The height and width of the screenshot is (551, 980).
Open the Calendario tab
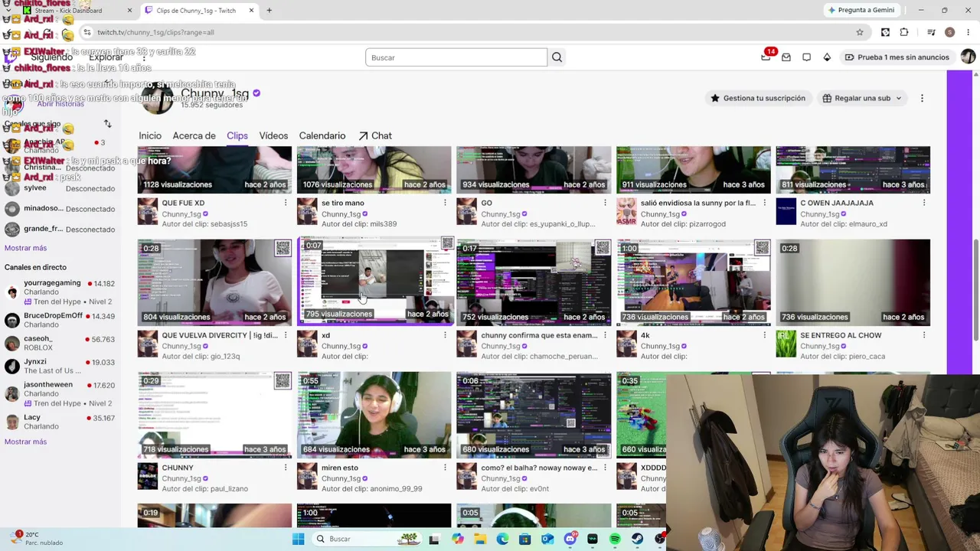(x=322, y=135)
